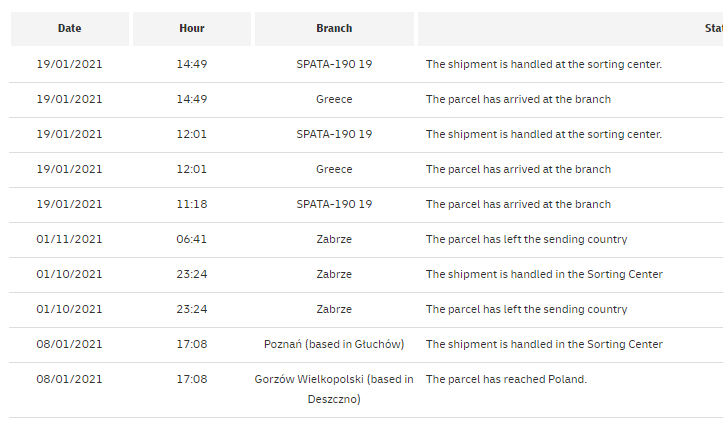The width and height of the screenshot is (723, 432).
Task: Click the Date column header
Action: pos(70,29)
